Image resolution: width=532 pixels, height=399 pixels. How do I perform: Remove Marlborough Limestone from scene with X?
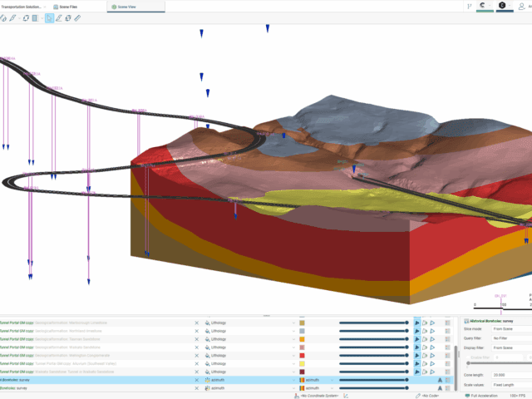tap(197, 322)
